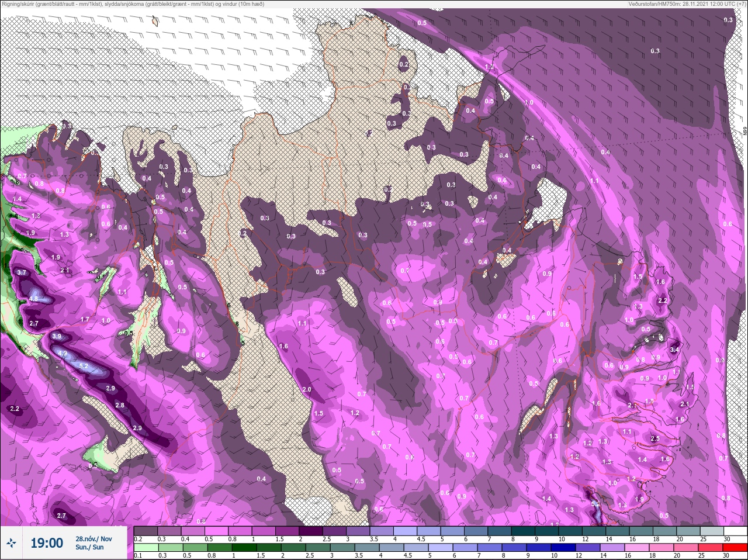
Task: Pick the white upper legend swatch labeled 30
Action: coord(736,531)
